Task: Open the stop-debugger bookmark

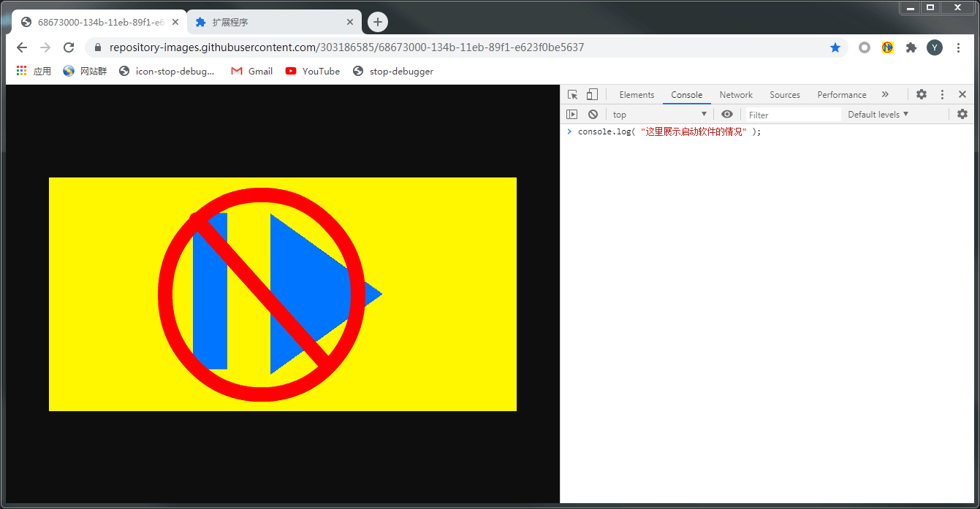Action: click(x=393, y=71)
